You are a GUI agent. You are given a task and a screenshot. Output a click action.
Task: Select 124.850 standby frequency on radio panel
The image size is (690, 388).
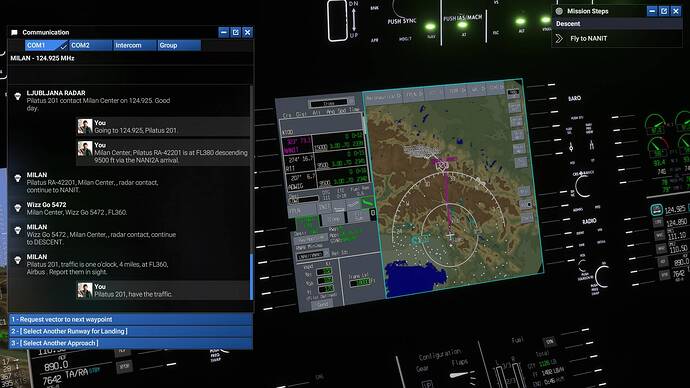point(676,222)
